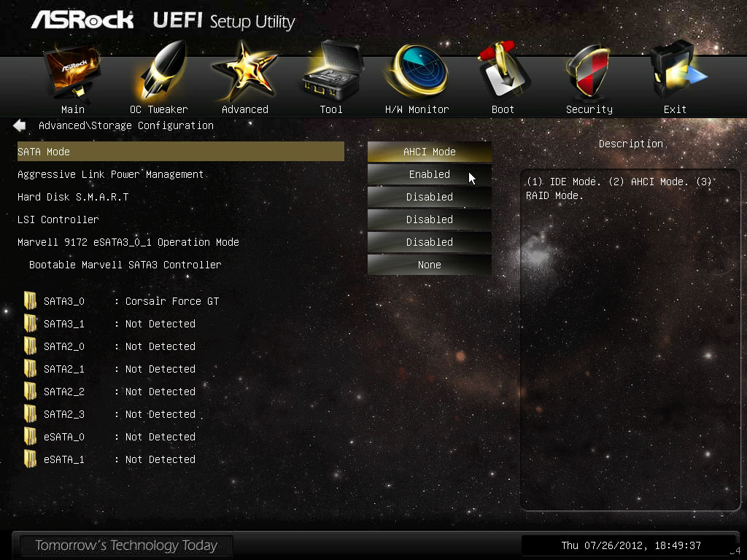Screen dimensions: 747x560
Task: Toggle Aggressive Link Power Management Enabled value
Action: coord(429,174)
